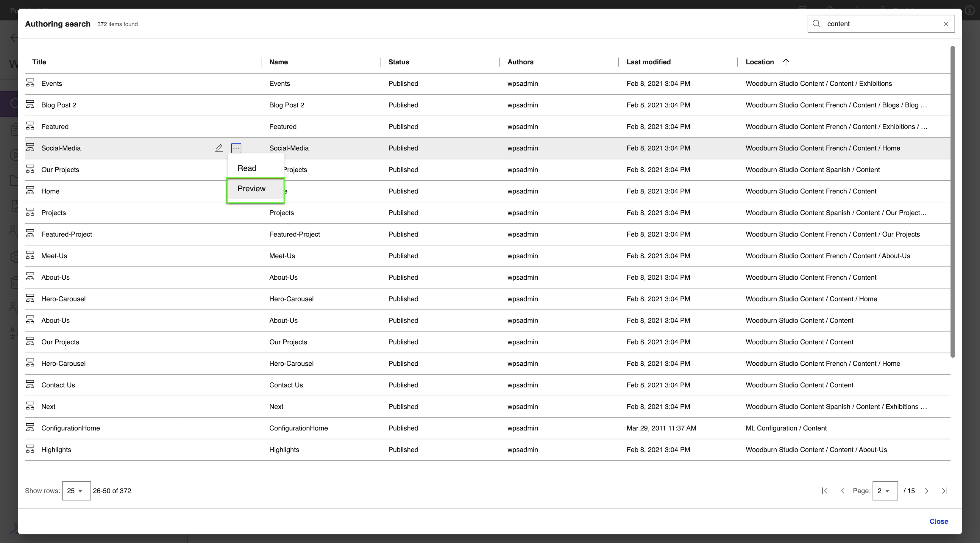Click the content item icon beside Events
Screen dimensions: 980x543
pyautogui.click(x=30, y=83)
